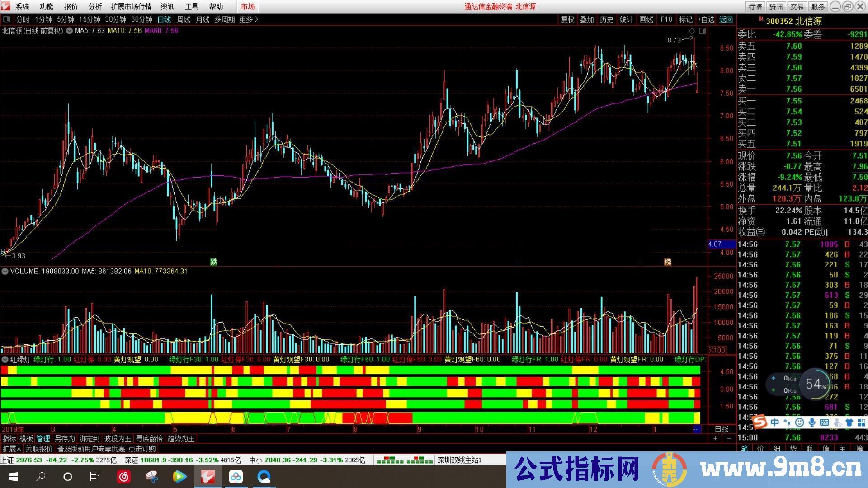
Task: Toggle the 红绿灯 indicator circle button
Action: tap(5, 360)
